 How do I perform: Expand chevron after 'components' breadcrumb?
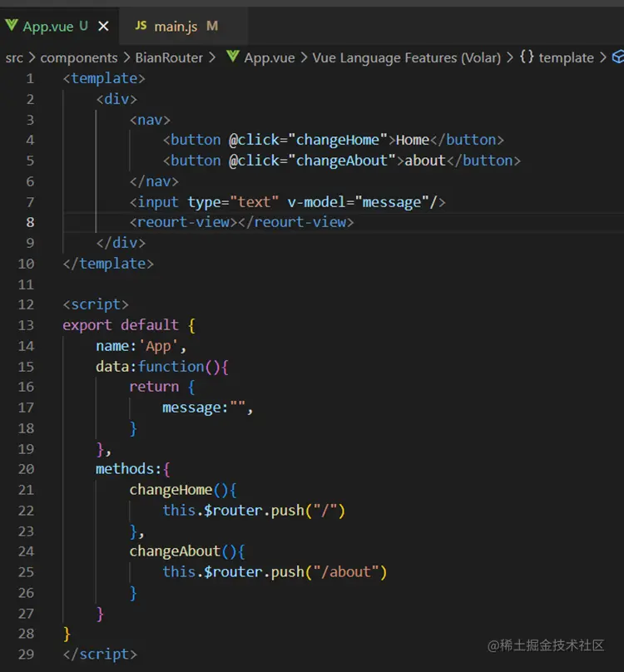tap(126, 58)
